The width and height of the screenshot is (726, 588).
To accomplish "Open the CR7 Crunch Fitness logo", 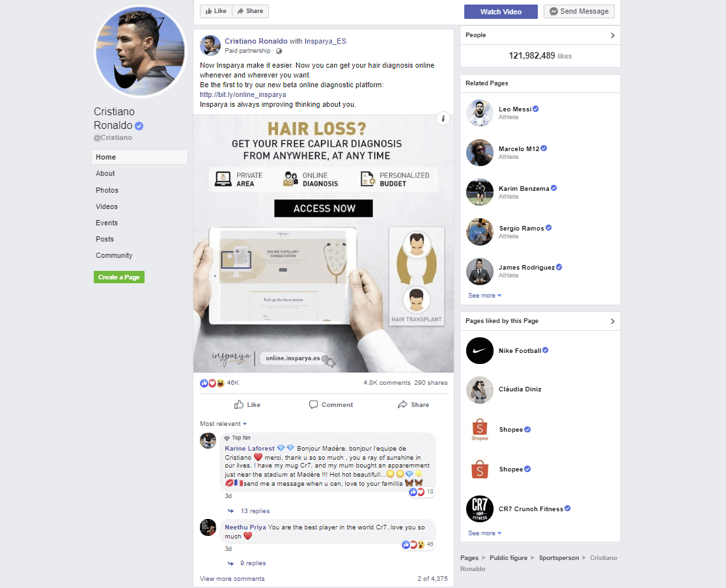I will [480, 509].
